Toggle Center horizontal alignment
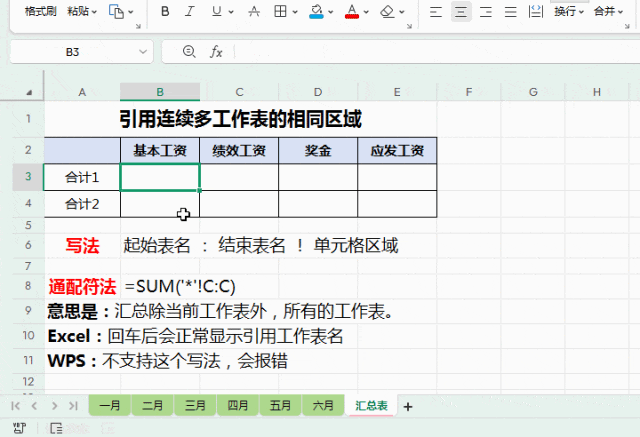640x437 pixels. point(461,11)
